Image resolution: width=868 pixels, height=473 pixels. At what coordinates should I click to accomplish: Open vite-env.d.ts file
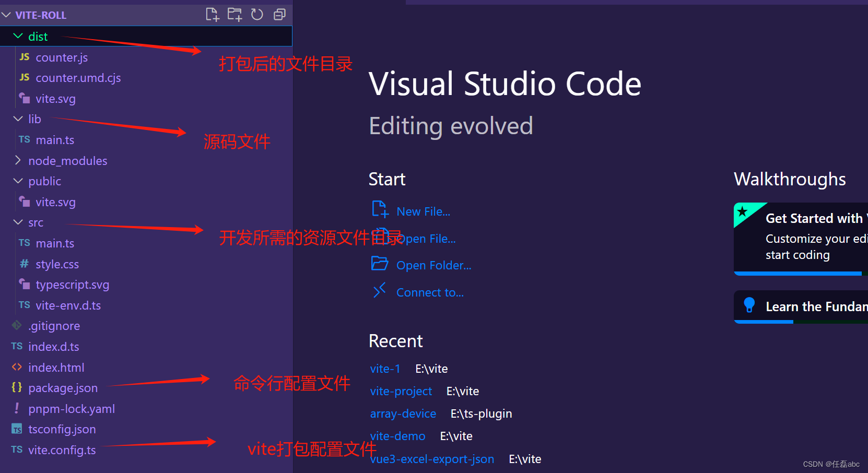(x=68, y=305)
